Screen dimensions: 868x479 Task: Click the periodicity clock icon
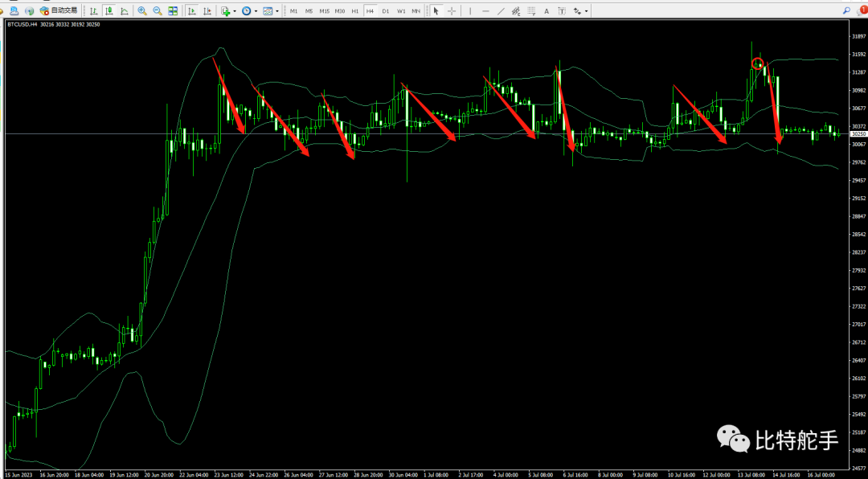coord(246,10)
